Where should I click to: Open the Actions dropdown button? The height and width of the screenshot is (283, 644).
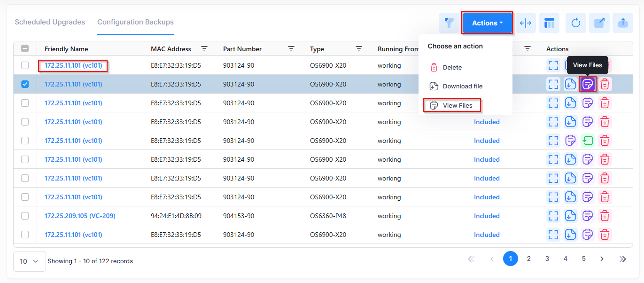point(487,23)
